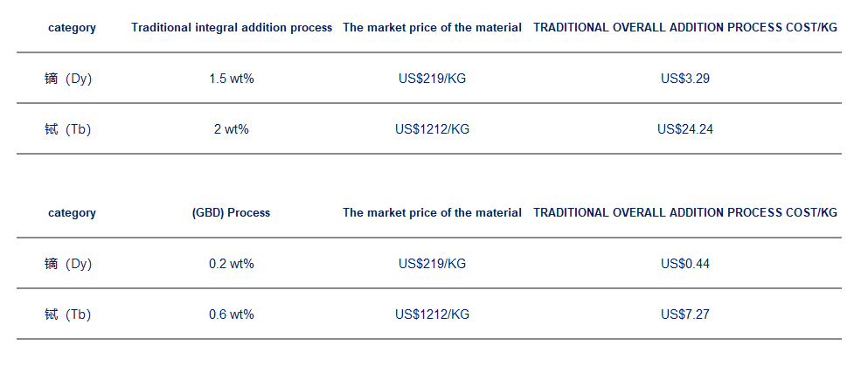Select the "(GBD) Process" column header
This screenshot has width=868, height=373.
(231, 213)
